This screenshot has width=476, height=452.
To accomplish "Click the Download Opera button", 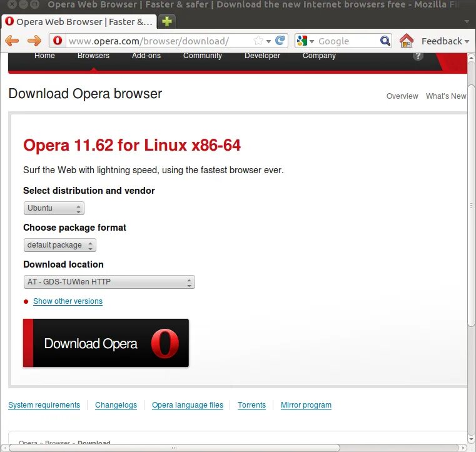I will click(106, 343).
